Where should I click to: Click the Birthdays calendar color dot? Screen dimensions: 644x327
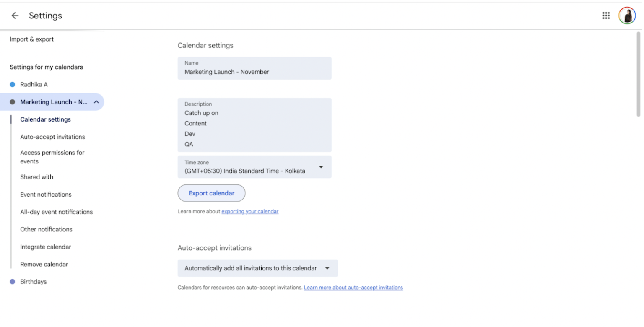point(13,282)
